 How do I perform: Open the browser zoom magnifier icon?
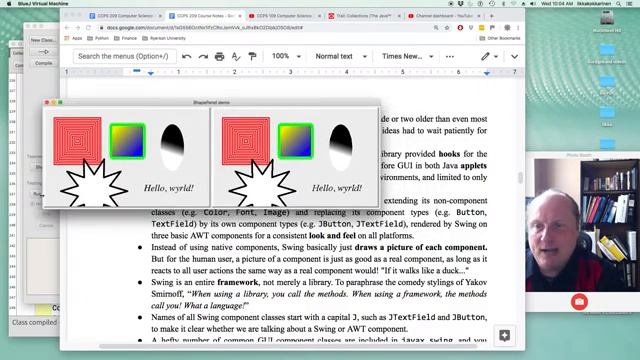coord(436,28)
